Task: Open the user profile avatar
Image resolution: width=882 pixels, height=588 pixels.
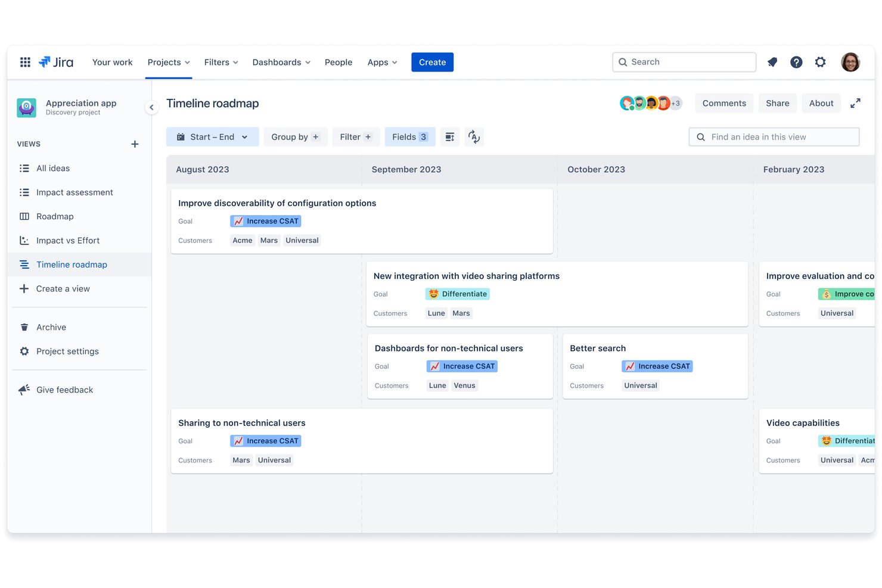Action: point(850,62)
